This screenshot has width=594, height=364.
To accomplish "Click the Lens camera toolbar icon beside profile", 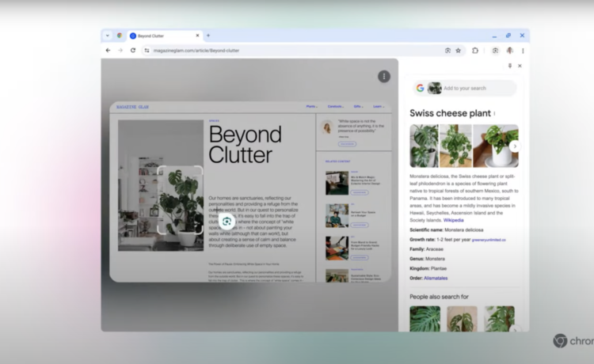I will 495,51.
